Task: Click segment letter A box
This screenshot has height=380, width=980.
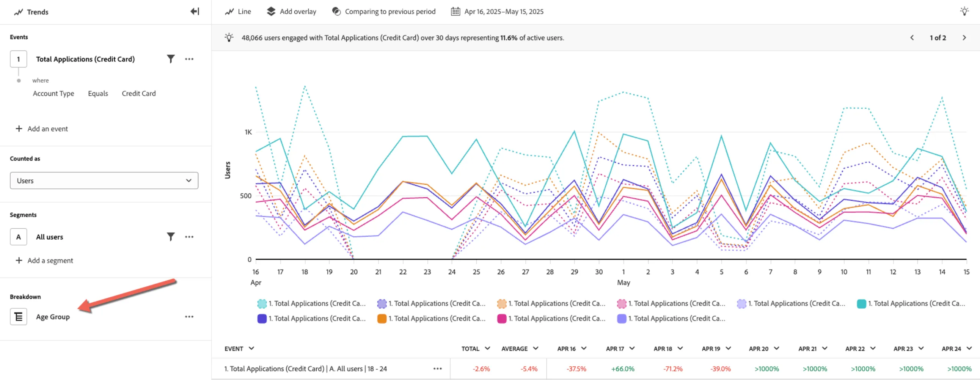Action: tap(18, 237)
